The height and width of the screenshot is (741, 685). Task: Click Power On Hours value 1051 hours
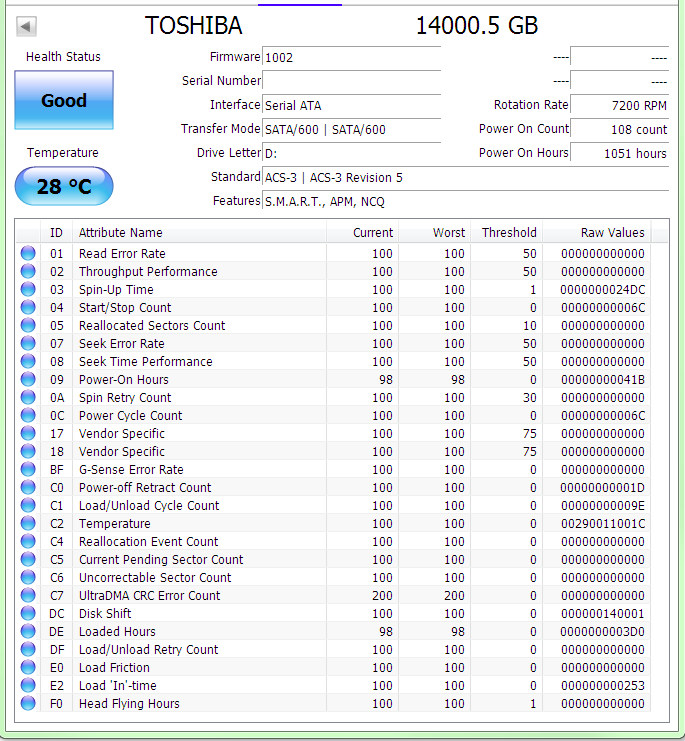point(620,154)
